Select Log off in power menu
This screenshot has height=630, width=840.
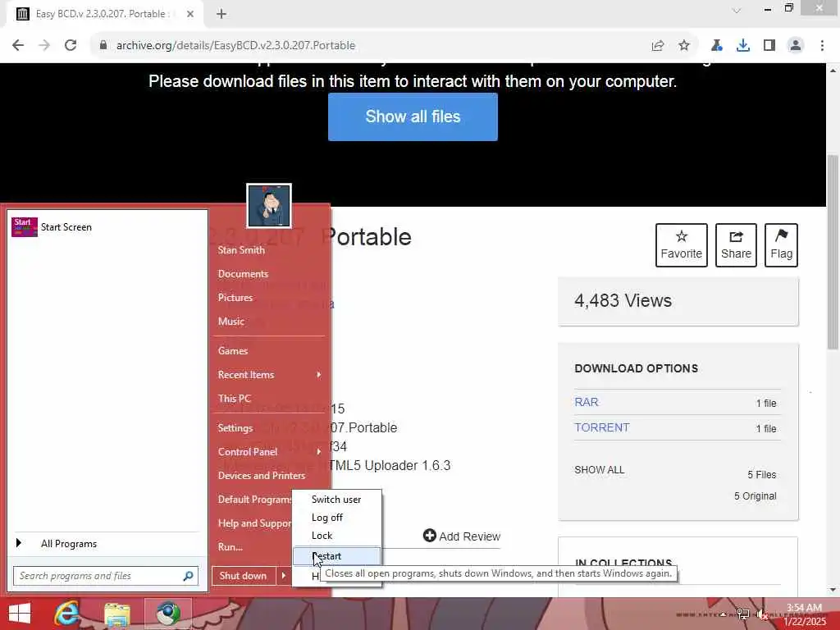pos(336,517)
